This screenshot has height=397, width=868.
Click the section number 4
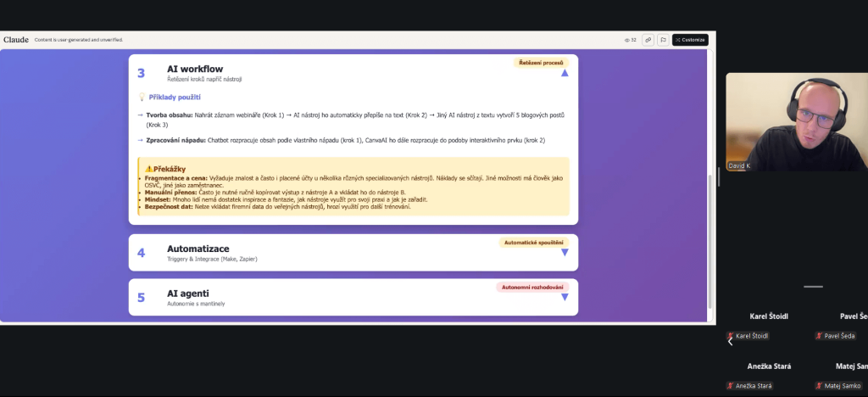click(x=141, y=253)
